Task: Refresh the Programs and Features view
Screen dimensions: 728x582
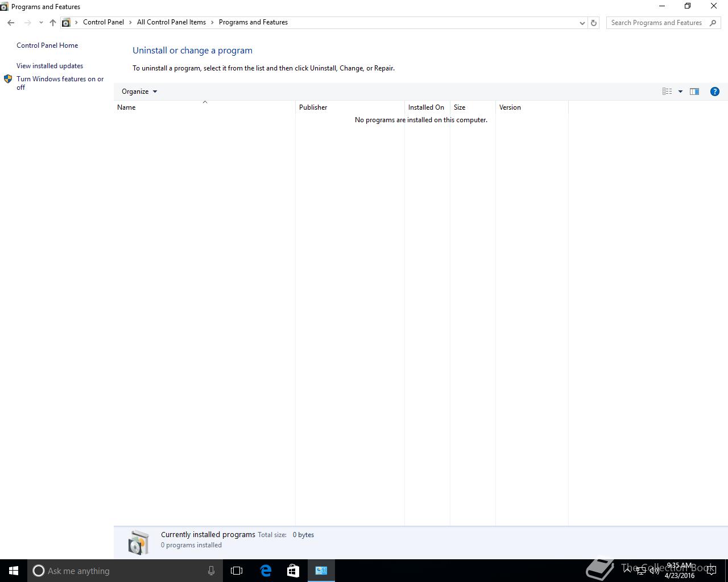Action: coord(594,23)
